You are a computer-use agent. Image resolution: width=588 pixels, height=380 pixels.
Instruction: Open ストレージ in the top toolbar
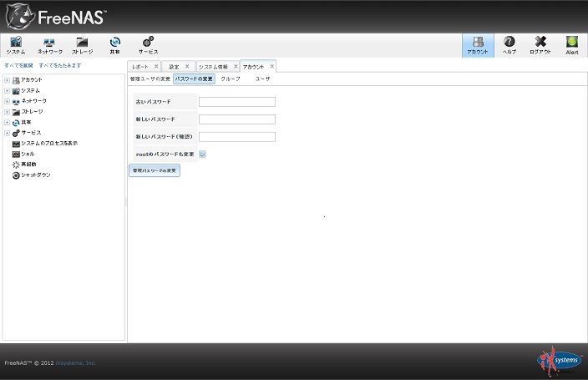82,45
